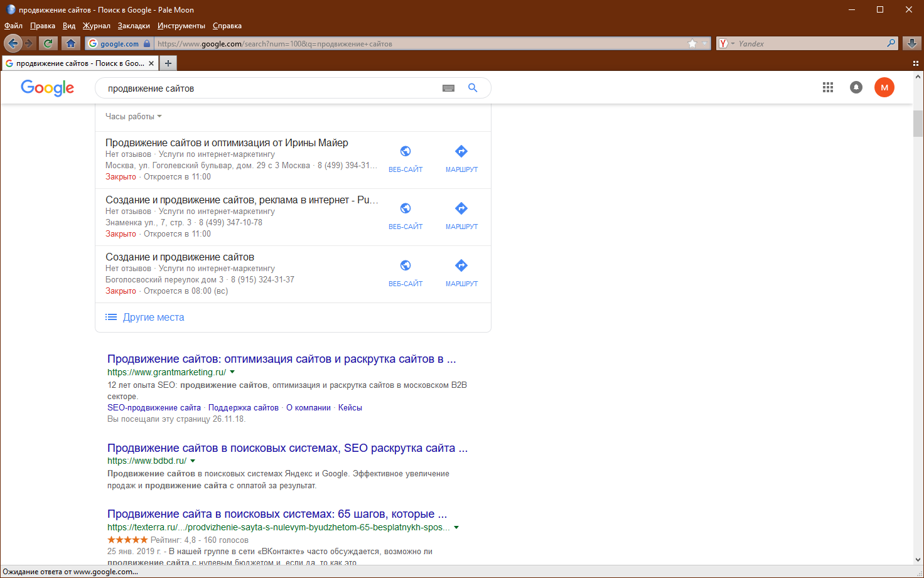Get МАРШРУТ for Знаменка ул. listing
Image resolution: width=924 pixels, height=578 pixels.
pyautogui.click(x=461, y=217)
